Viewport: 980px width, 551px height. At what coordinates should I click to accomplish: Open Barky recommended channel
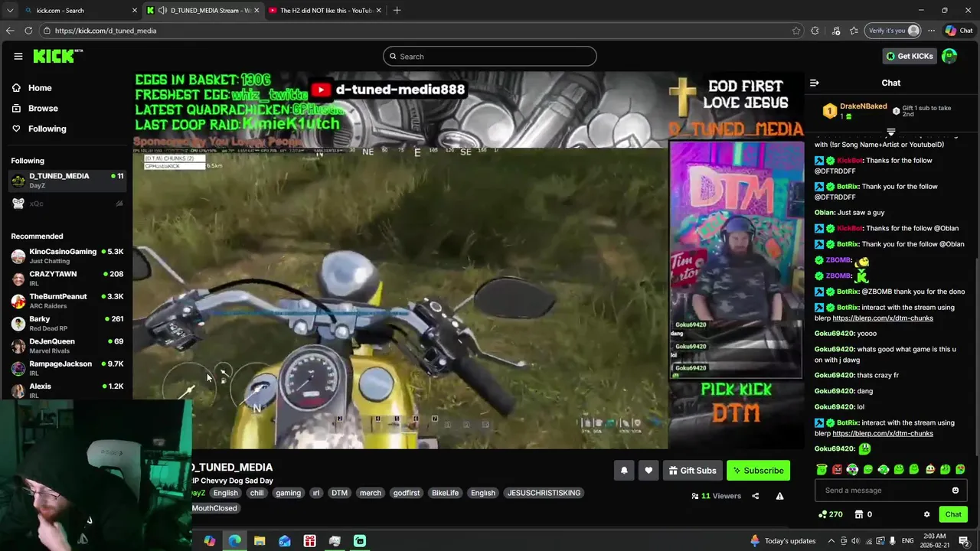pyautogui.click(x=67, y=323)
